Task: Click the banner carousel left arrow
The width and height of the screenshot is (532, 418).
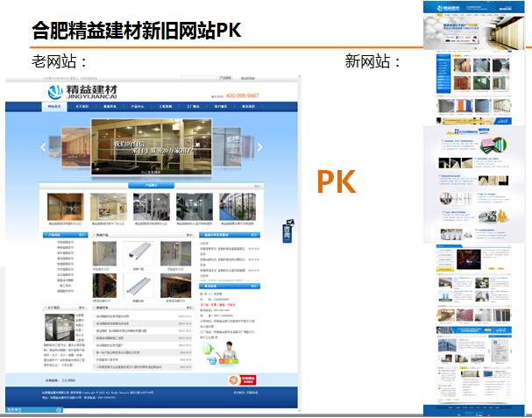Action: [x=42, y=146]
